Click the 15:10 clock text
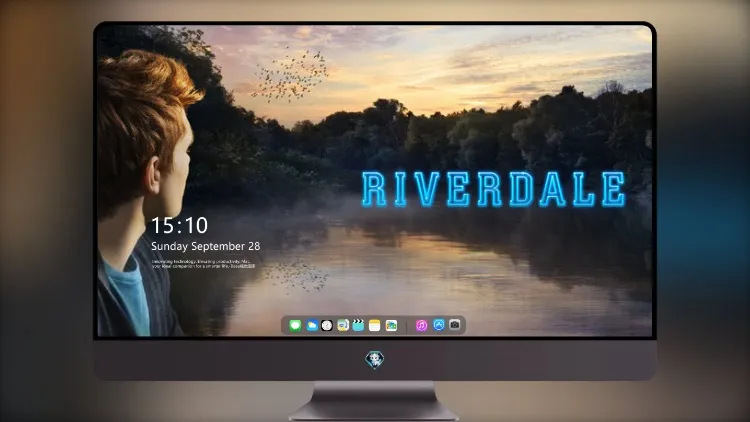The width and height of the screenshot is (750, 422). [x=179, y=225]
